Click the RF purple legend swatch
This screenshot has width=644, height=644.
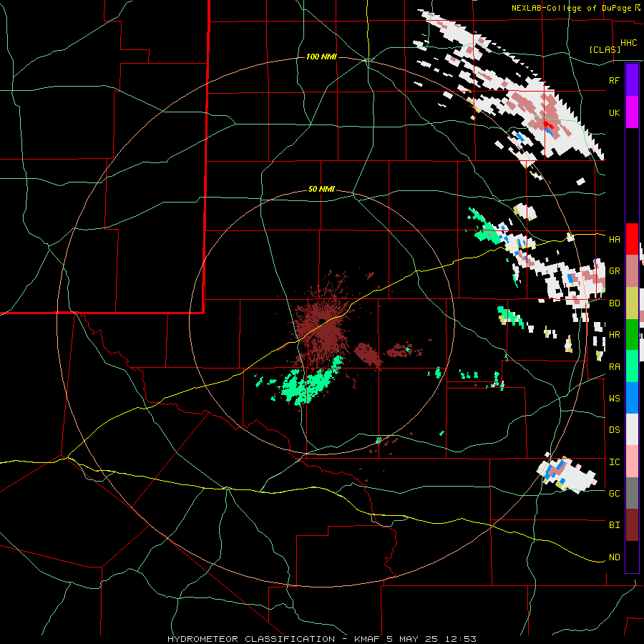click(x=632, y=80)
